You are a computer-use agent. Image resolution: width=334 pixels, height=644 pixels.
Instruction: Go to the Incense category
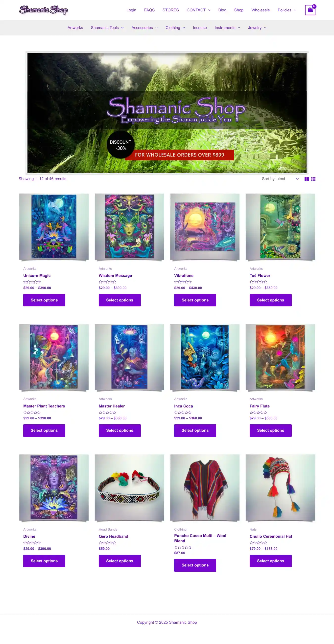coord(200,28)
